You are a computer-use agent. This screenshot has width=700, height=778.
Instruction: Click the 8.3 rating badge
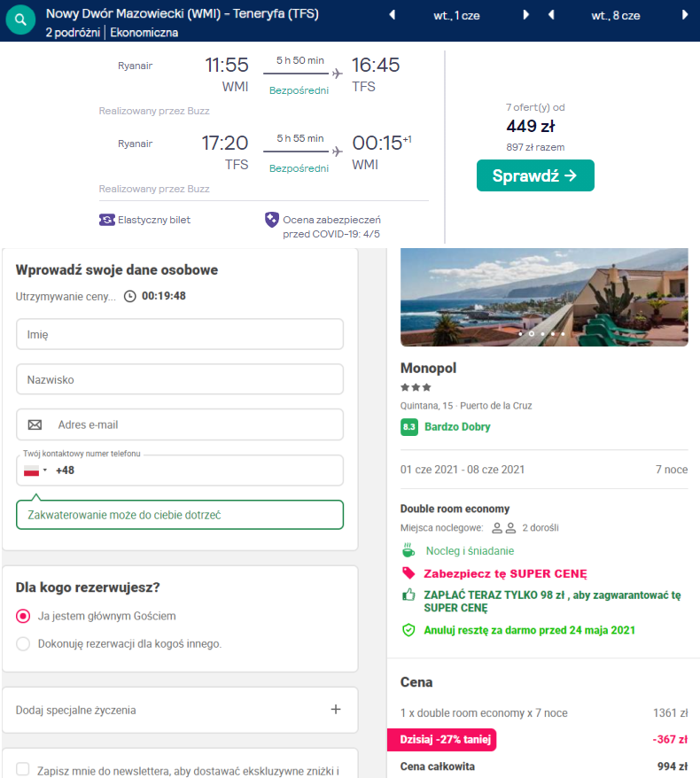point(409,427)
